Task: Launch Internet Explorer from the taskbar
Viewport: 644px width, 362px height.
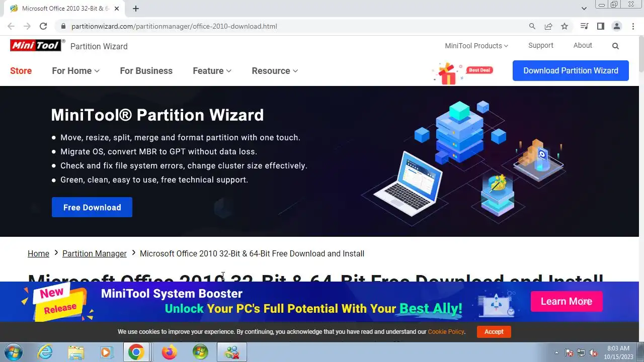Action: coord(45,352)
